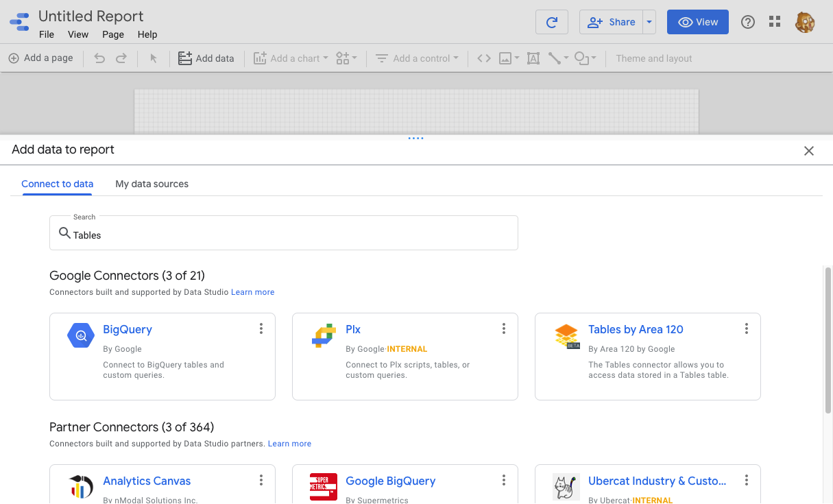Expand community visualizations dropdown arrow
The image size is (833, 504).
[354, 58]
